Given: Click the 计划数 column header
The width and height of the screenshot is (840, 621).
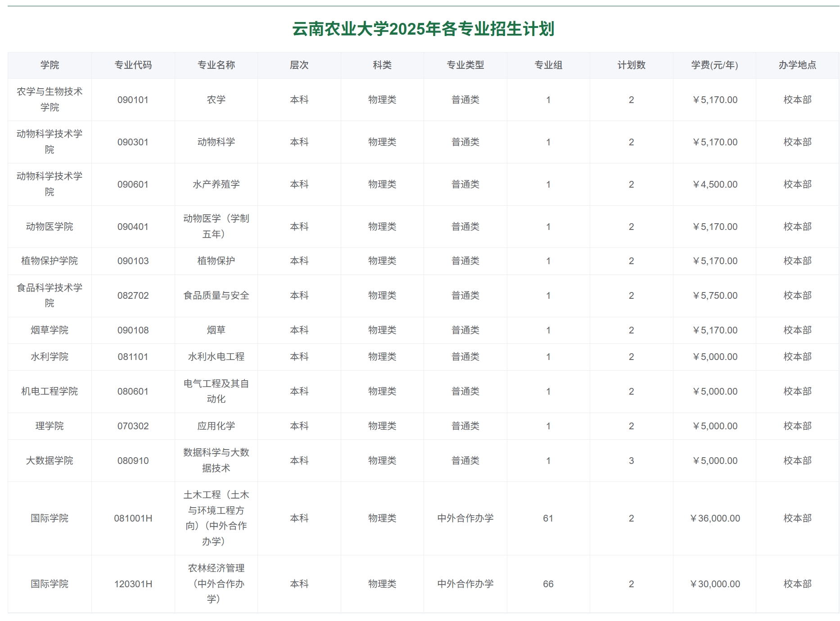Looking at the screenshot, I should (x=631, y=65).
